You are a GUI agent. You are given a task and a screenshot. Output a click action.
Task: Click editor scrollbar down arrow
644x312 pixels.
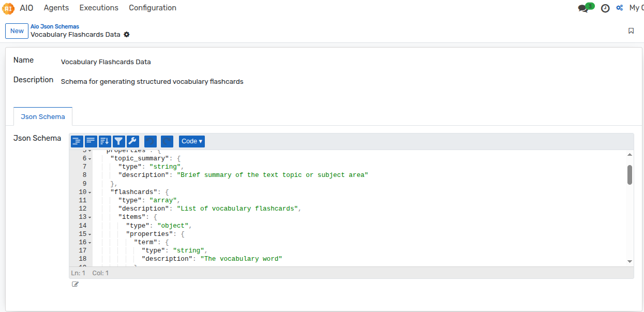point(630,262)
